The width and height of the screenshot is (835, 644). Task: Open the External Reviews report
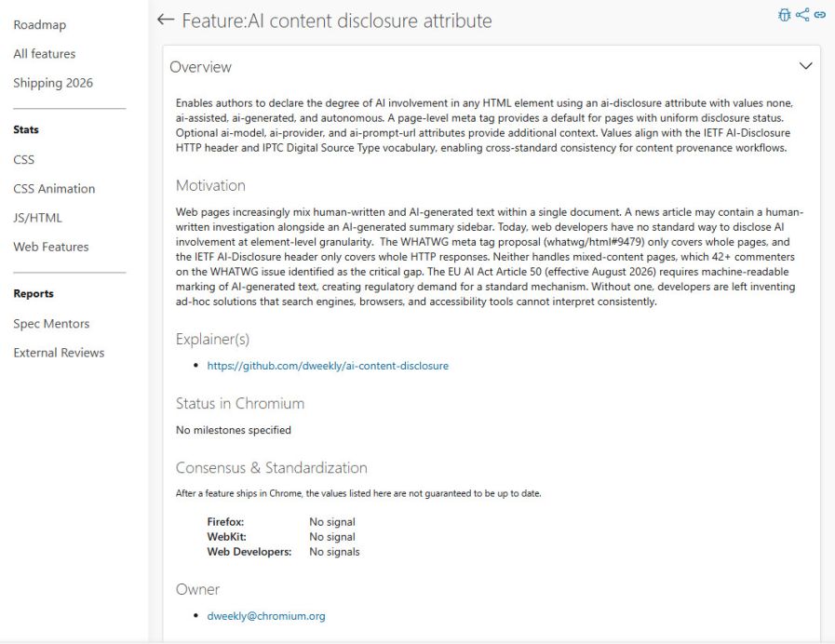pos(59,353)
